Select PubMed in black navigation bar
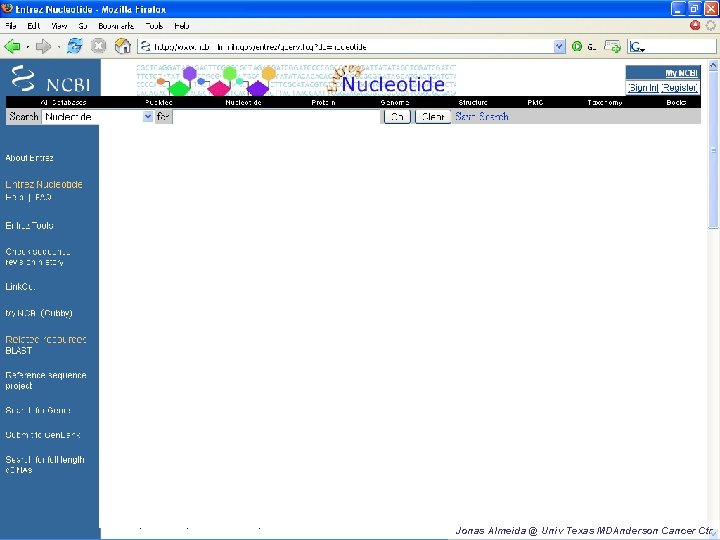This screenshot has height=540, width=720. coord(159,102)
